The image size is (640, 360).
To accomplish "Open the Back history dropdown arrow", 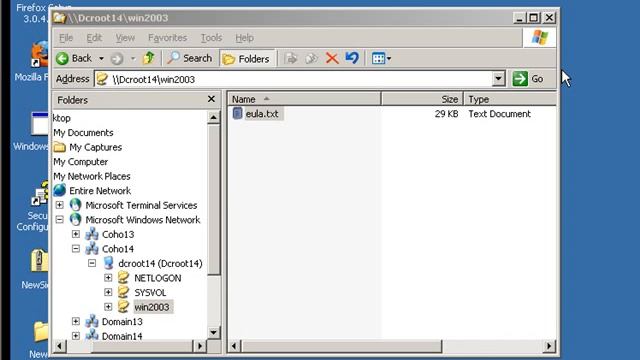I will point(101,59).
